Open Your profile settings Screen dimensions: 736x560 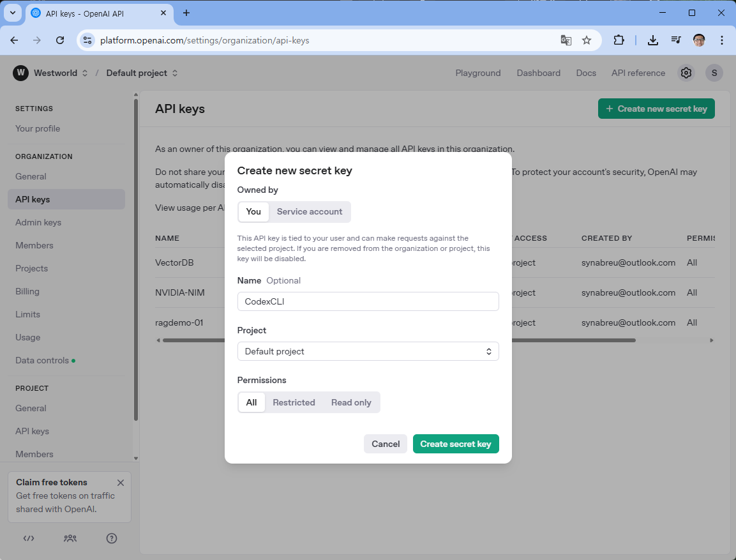[38, 128]
